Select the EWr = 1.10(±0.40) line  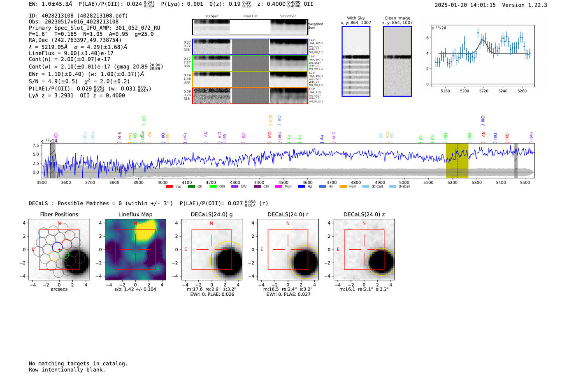86,74
